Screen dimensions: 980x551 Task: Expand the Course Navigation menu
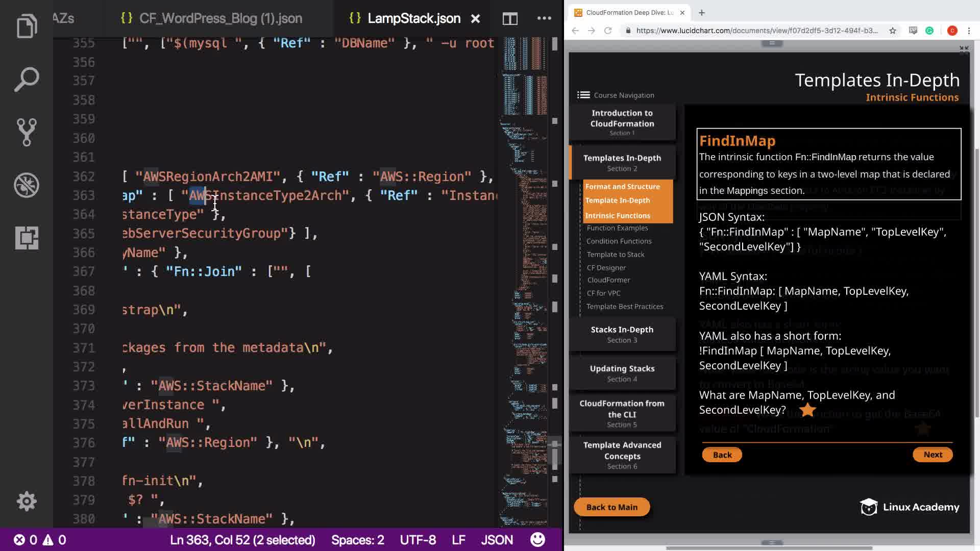(616, 95)
